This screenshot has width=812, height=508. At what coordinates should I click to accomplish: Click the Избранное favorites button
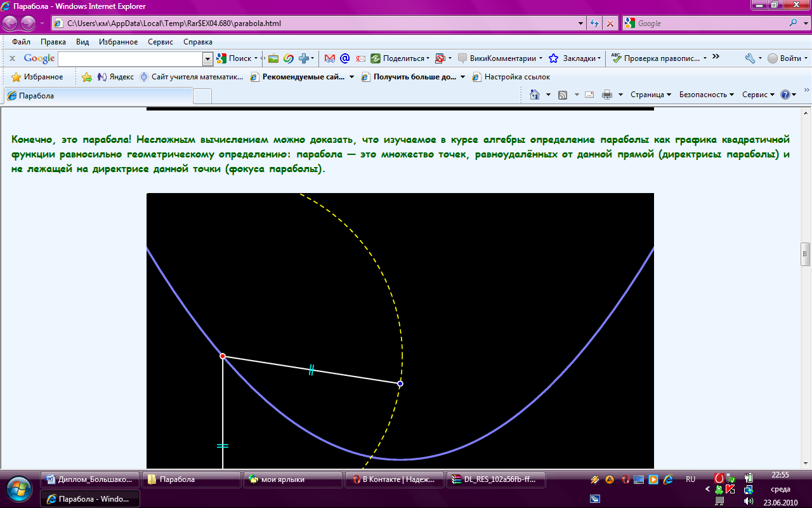37,77
